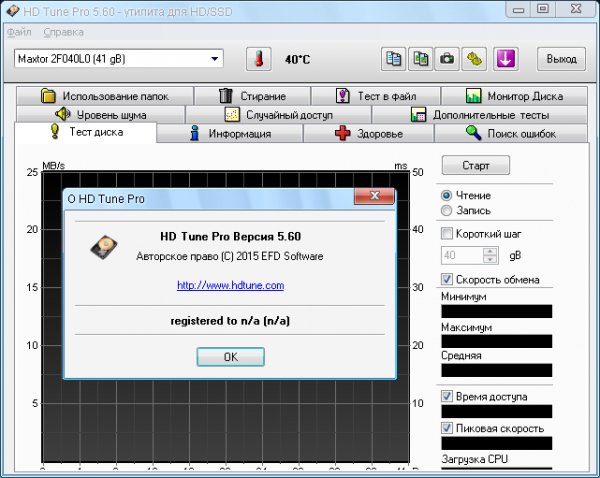600x478 pixels.
Task: Click the Минимум value field
Action: 497,311
